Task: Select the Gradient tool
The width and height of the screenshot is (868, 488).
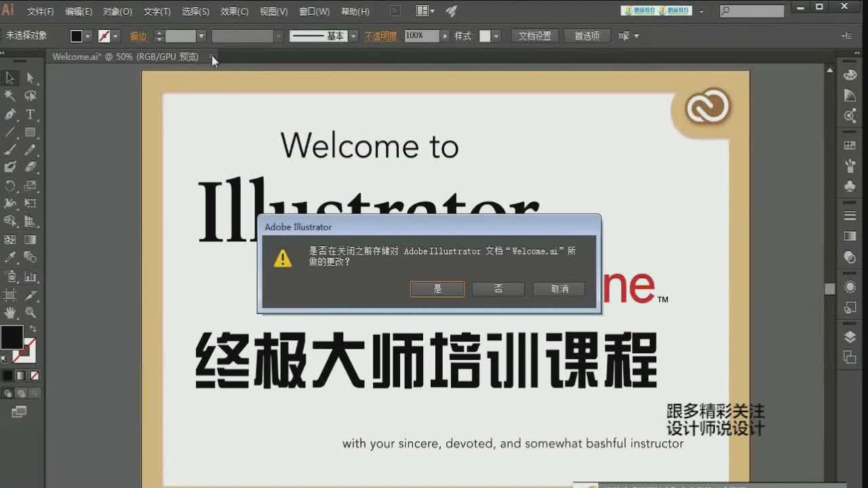Action: click(x=31, y=239)
